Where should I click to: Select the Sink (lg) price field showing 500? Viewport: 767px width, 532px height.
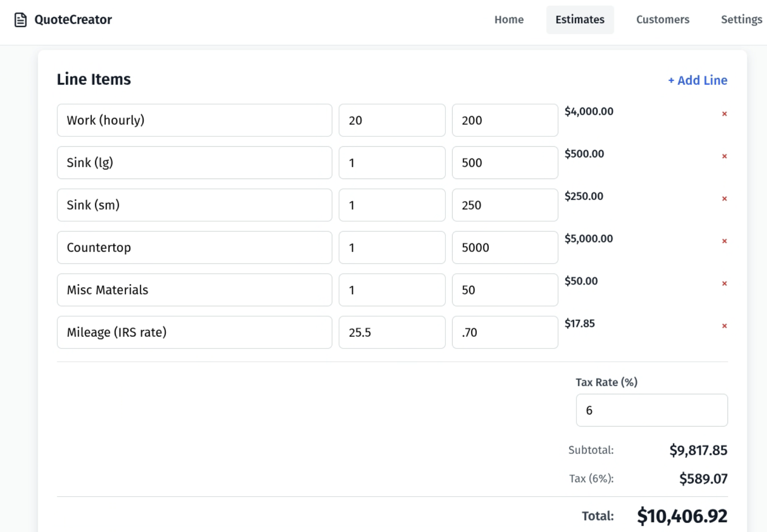point(505,162)
